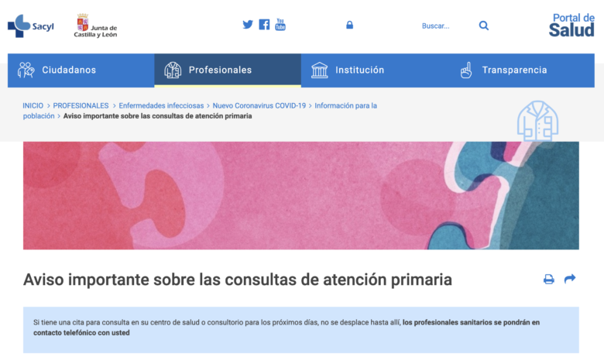Open Nuevo Coronavirus COVID-19 breadcrumb
The image size is (604, 364).
click(259, 105)
